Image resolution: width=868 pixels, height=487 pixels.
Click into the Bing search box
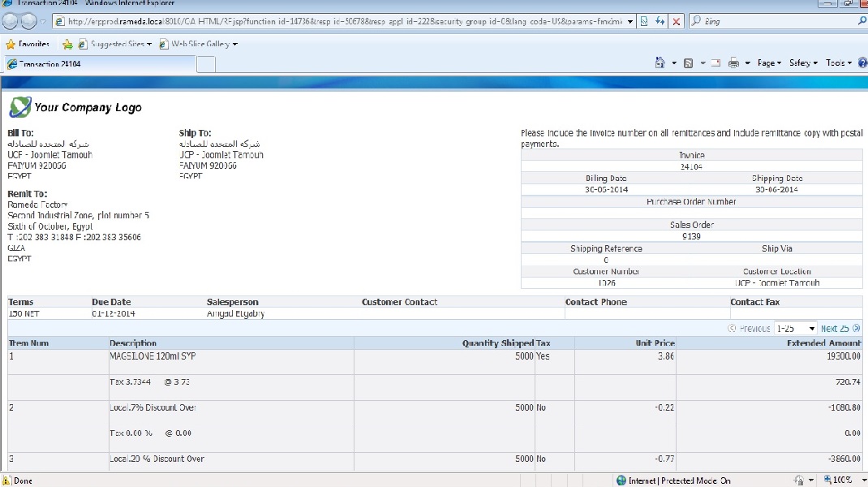771,22
